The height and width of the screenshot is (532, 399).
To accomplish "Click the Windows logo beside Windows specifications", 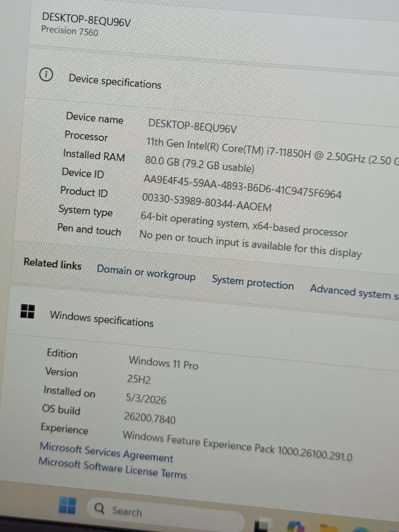I will tap(28, 311).
